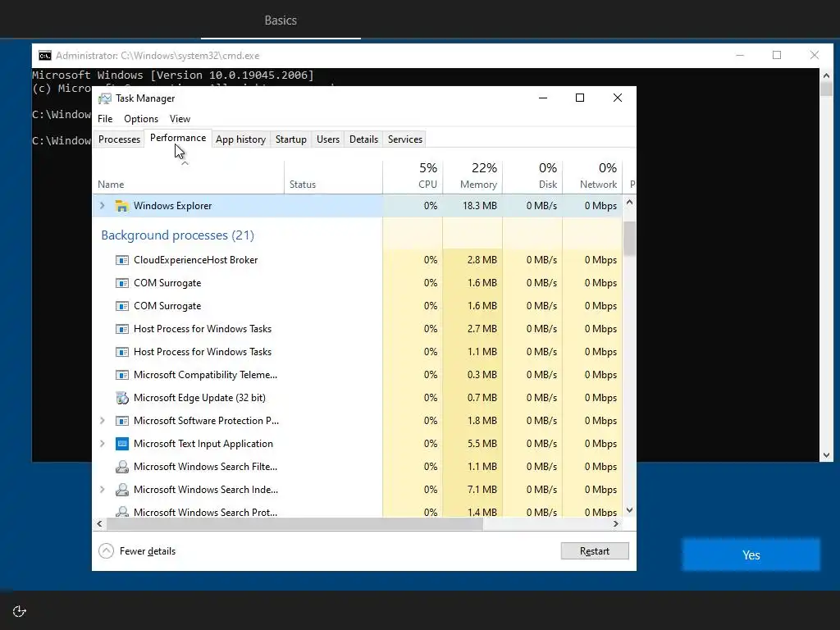840x630 pixels.
Task: Switch to the Startup tab
Action: click(291, 139)
